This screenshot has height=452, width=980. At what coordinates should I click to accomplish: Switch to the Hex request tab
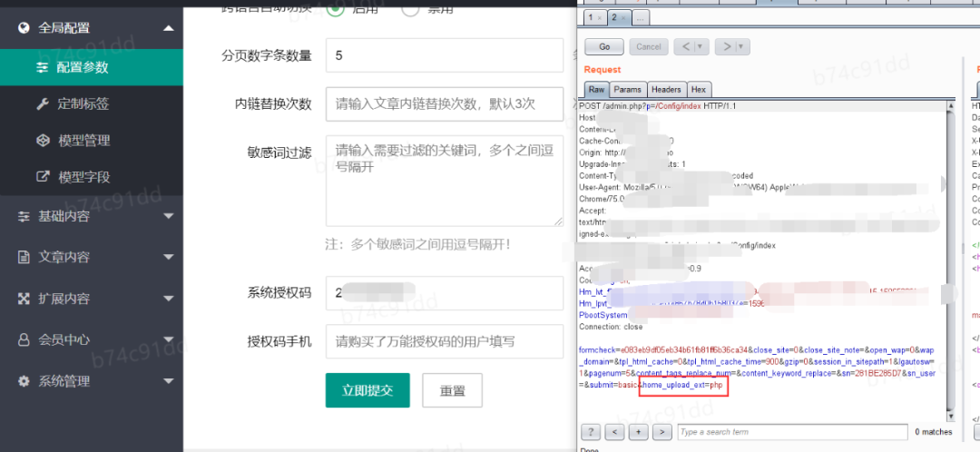(x=698, y=90)
